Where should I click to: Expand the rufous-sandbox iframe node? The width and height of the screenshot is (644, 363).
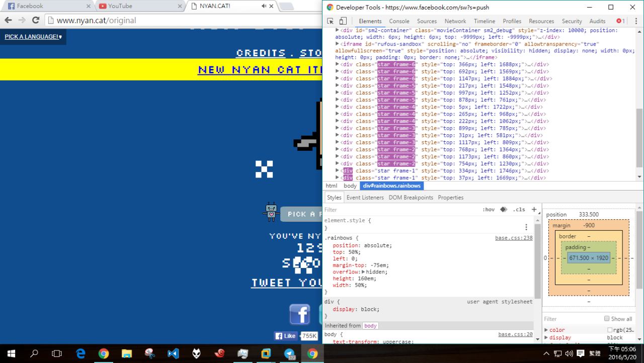(x=338, y=44)
